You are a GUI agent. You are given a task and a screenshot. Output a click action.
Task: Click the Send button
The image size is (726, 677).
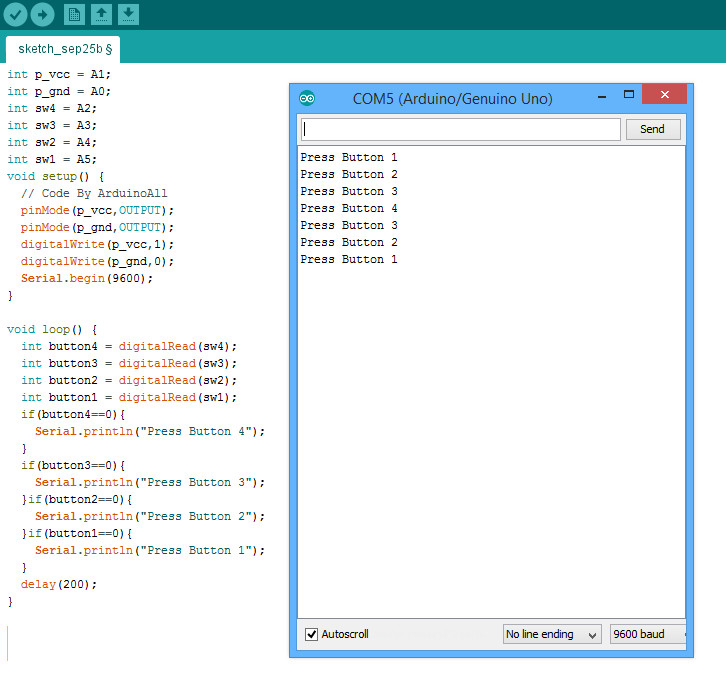click(653, 129)
